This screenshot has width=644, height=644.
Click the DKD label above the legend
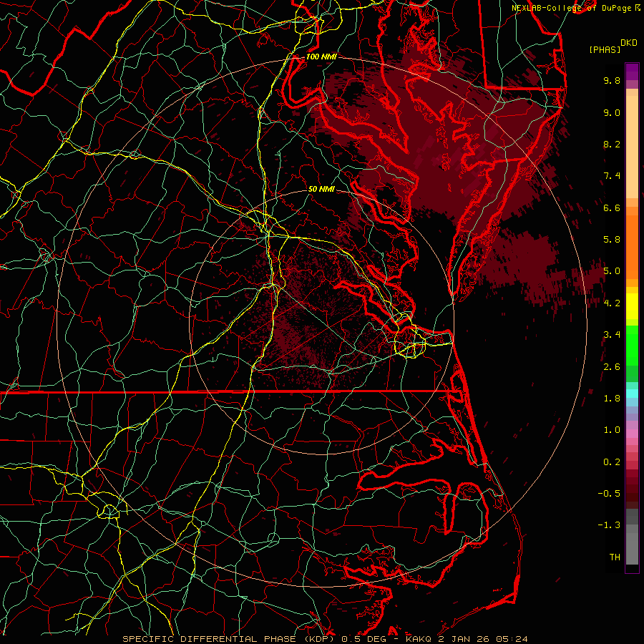[629, 43]
